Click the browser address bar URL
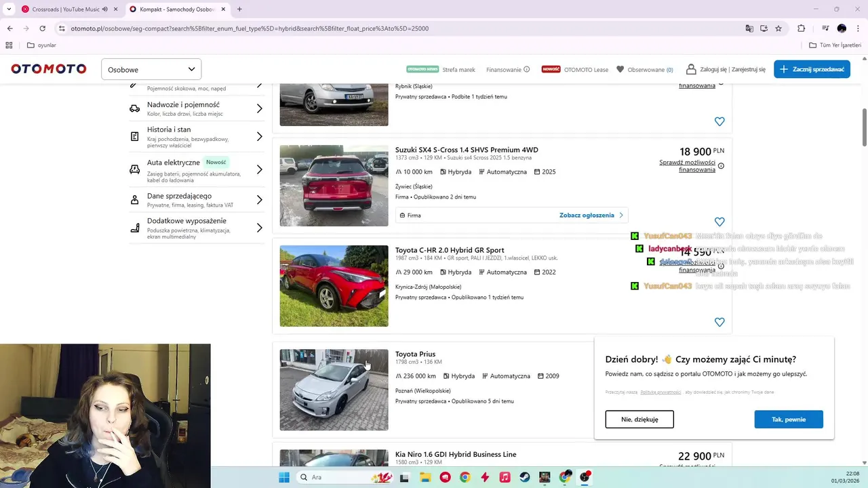The image size is (868, 488). 250,28
